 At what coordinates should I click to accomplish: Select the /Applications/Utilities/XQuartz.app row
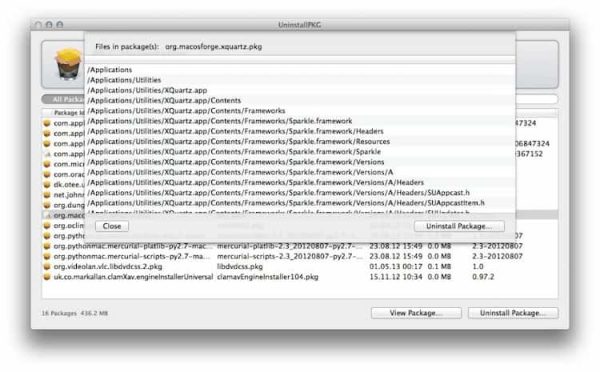300,90
